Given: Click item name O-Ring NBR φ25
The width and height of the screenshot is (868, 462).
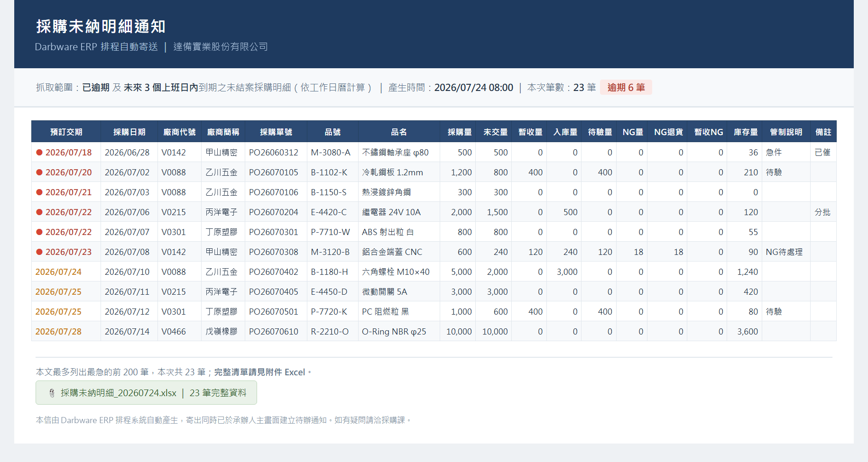Looking at the screenshot, I should (x=394, y=332).
